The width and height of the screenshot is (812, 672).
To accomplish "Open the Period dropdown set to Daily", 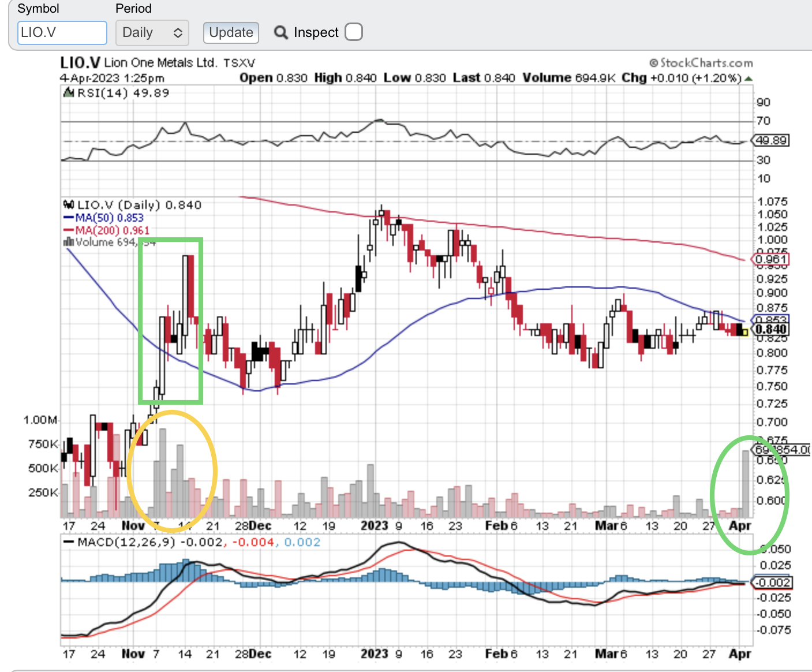I will tap(152, 32).
